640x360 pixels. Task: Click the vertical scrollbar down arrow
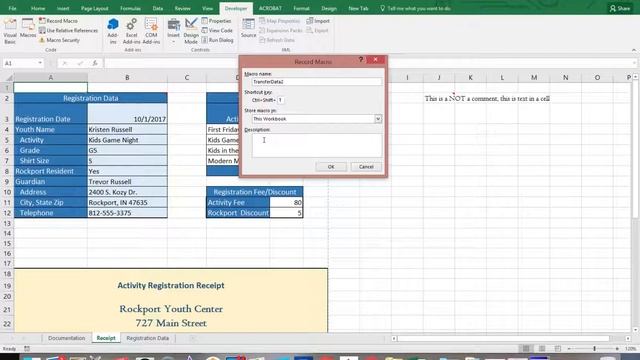636,329
